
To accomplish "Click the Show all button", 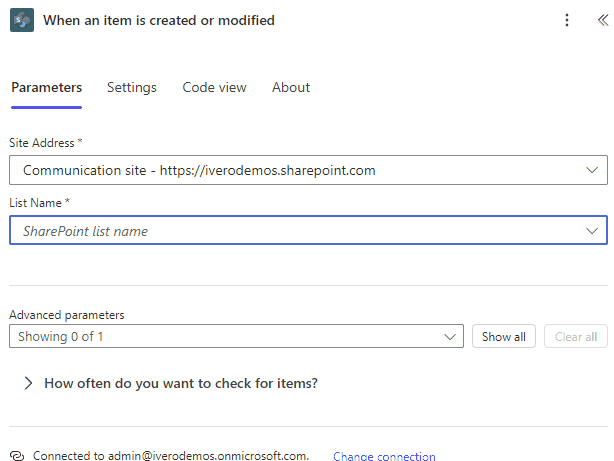I will pos(504,336).
